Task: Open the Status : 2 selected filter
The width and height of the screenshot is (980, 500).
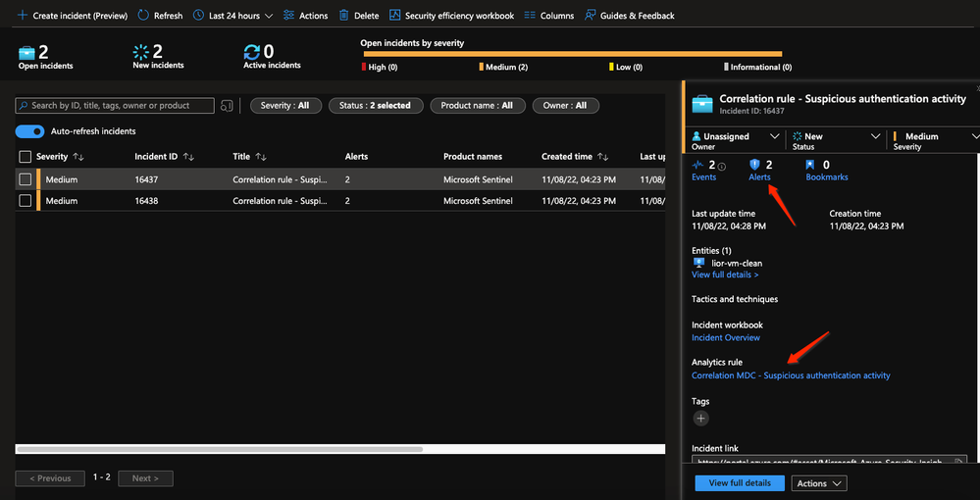Action: 376,106
